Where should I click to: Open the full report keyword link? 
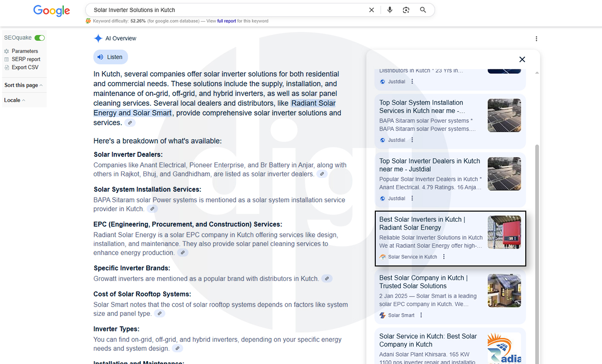click(226, 21)
